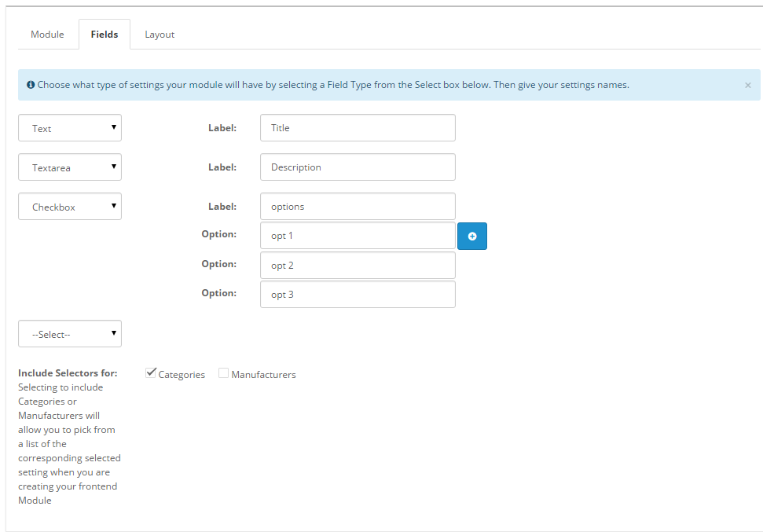Click the Categories checkbox label text
Image resolution: width=763 pixels, height=532 pixels.
[182, 375]
